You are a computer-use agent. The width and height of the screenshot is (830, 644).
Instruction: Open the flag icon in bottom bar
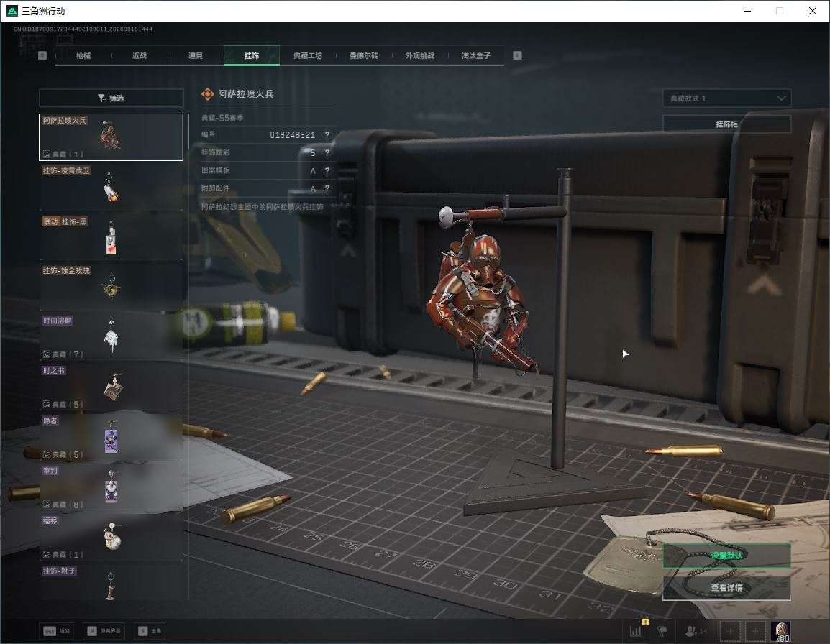tap(662, 630)
